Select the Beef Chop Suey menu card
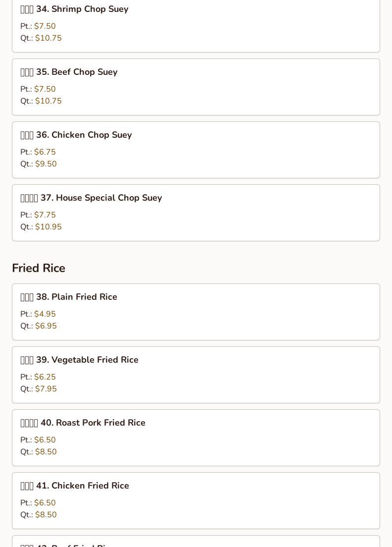This screenshot has height=547, width=392. pyautogui.click(x=196, y=87)
